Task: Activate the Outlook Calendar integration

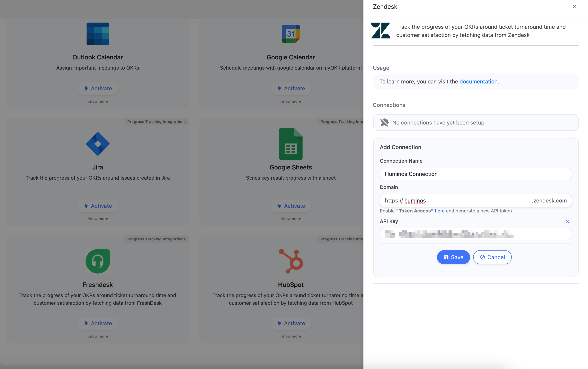Action: coord(98,88)
